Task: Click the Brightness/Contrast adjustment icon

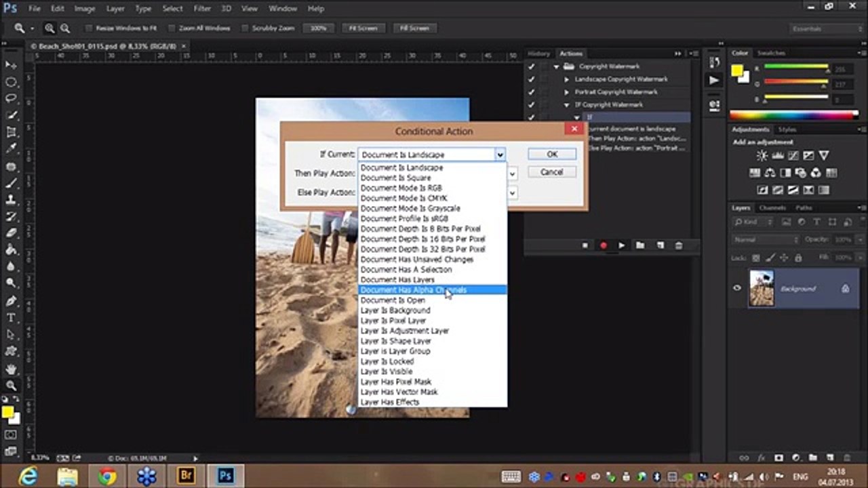Action: tap(762, 156)
